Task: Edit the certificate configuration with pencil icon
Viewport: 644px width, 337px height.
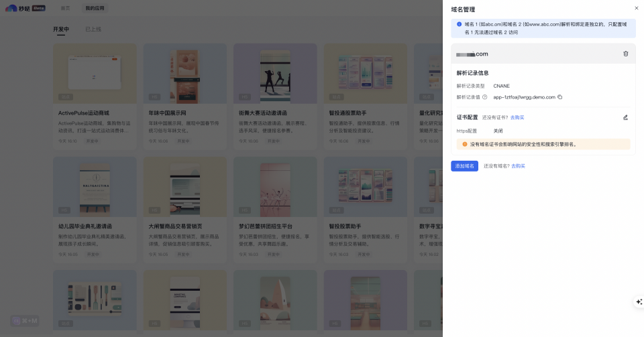Action: (625, 117)
